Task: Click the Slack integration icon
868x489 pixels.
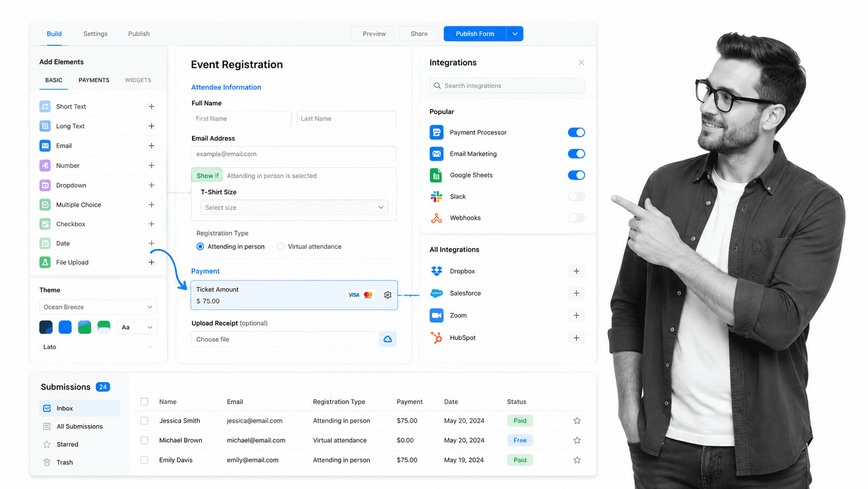Action: click(x=437, y=196)
